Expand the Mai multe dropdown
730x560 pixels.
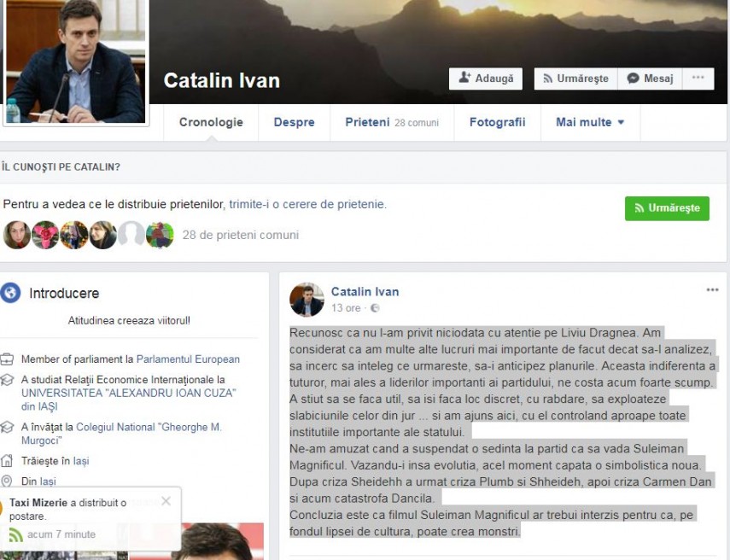(590, 122)
